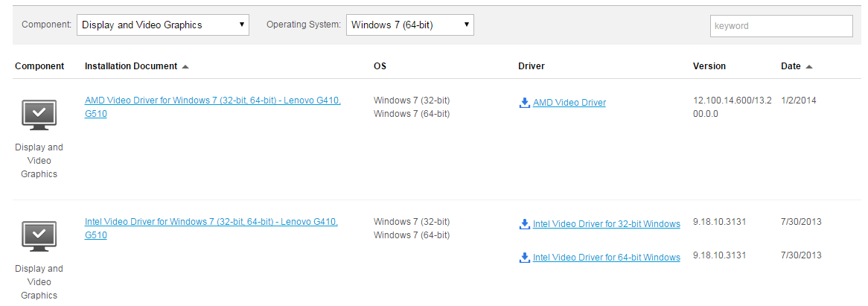This screenshot has width=868, height=306.
Task: Click download icon for Intel 32-bit driver
Action: pyautogui.click(x=525, y=224)
